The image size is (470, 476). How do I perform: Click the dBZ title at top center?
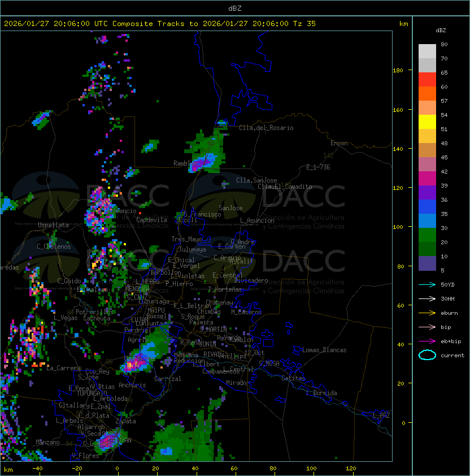point(235,8)
